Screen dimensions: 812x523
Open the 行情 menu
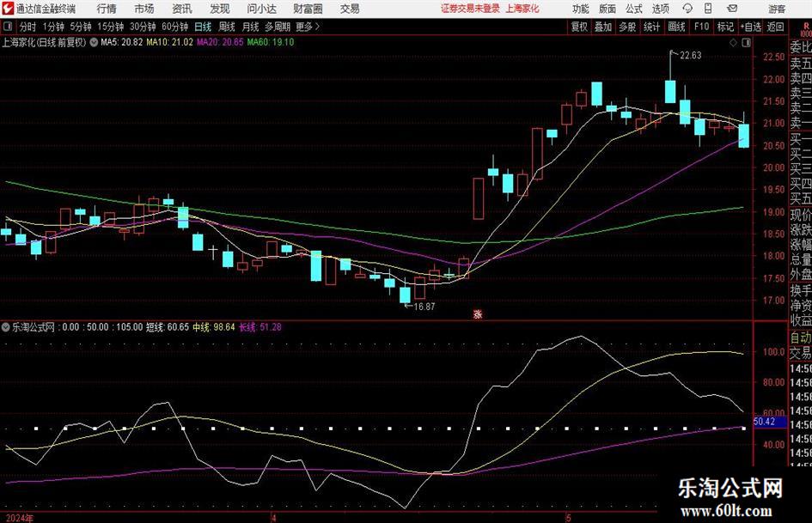(107, 9)
